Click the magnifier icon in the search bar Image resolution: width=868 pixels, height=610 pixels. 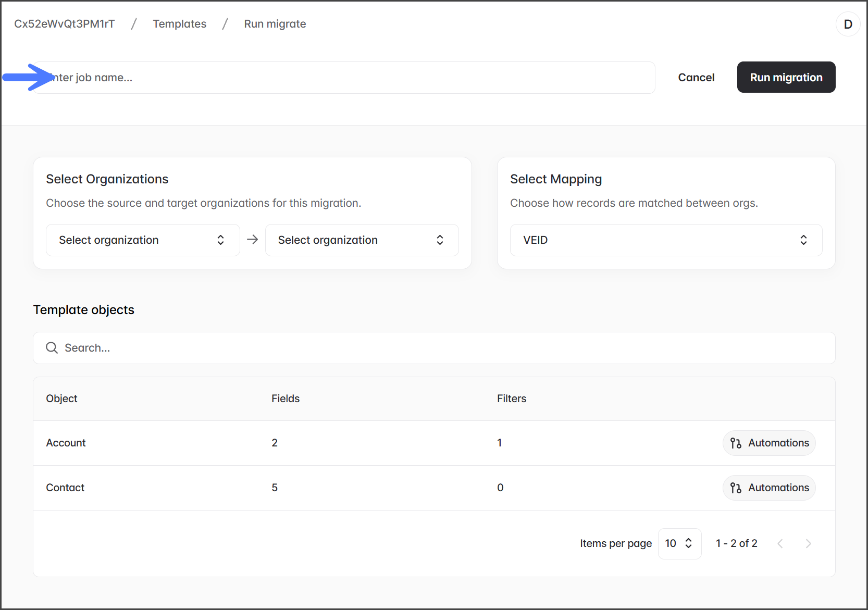pos(52,348)
